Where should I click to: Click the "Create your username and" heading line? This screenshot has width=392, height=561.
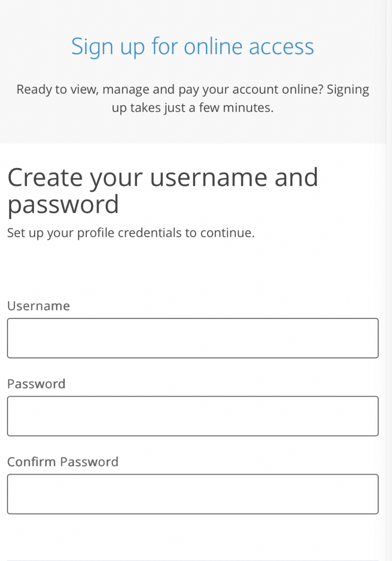click(163, 178)
